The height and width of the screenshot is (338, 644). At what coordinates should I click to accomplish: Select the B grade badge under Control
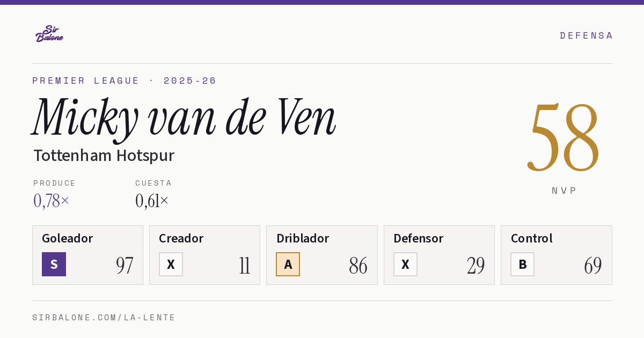(x=522, y=264)
